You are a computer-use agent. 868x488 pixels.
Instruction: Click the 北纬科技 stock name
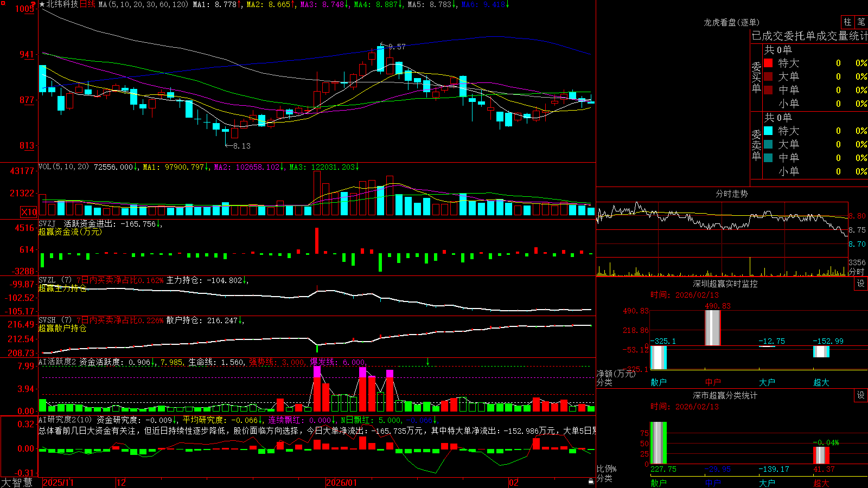pyautogui.click(x=62, y=4)
